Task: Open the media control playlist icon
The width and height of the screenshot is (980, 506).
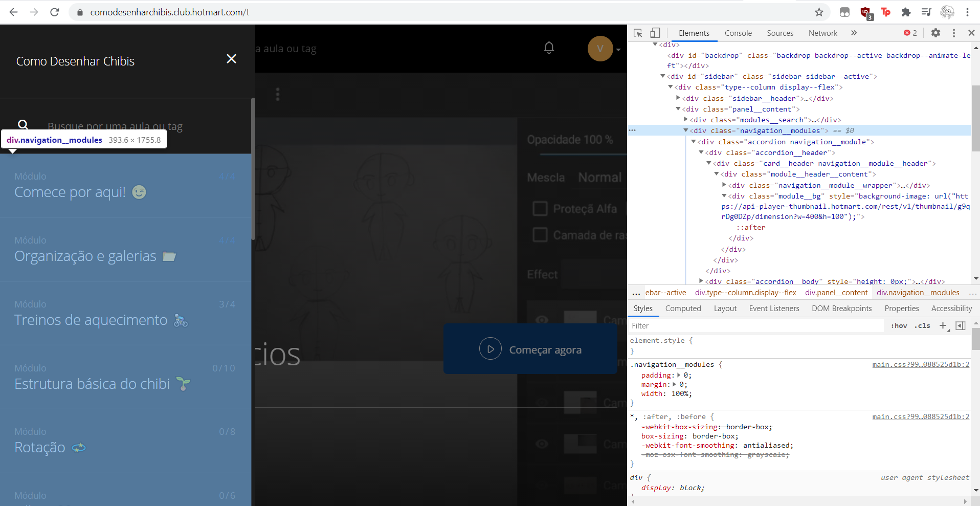Action: (x=926, y=12)
